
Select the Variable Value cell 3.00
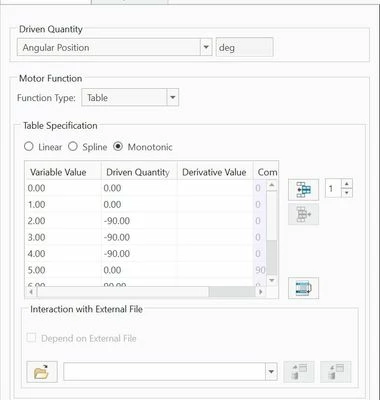click(x=63, y=237)
